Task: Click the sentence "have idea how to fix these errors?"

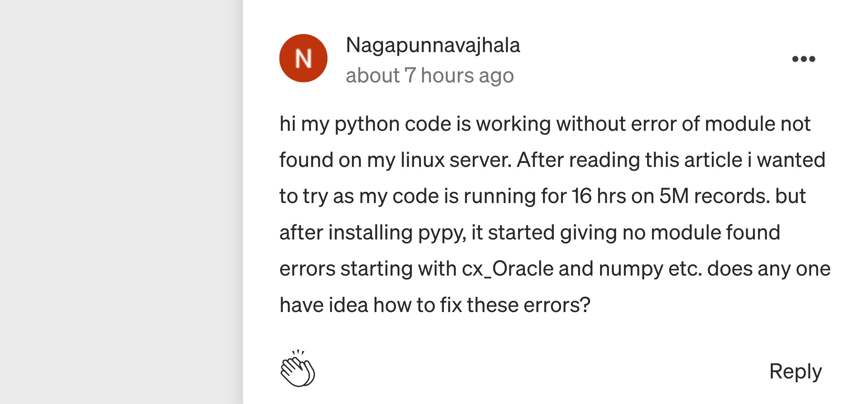Action: (435, 305)
